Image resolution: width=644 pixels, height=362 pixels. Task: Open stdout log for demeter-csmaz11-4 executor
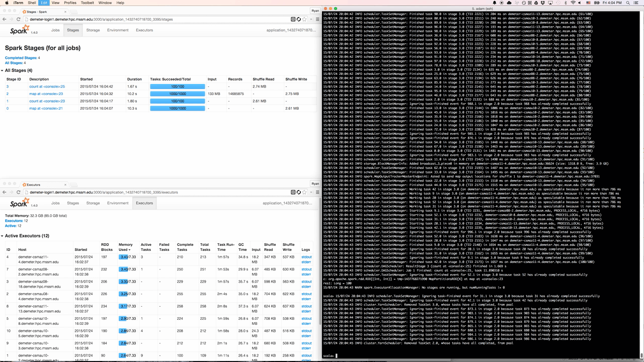coord(306,257)
